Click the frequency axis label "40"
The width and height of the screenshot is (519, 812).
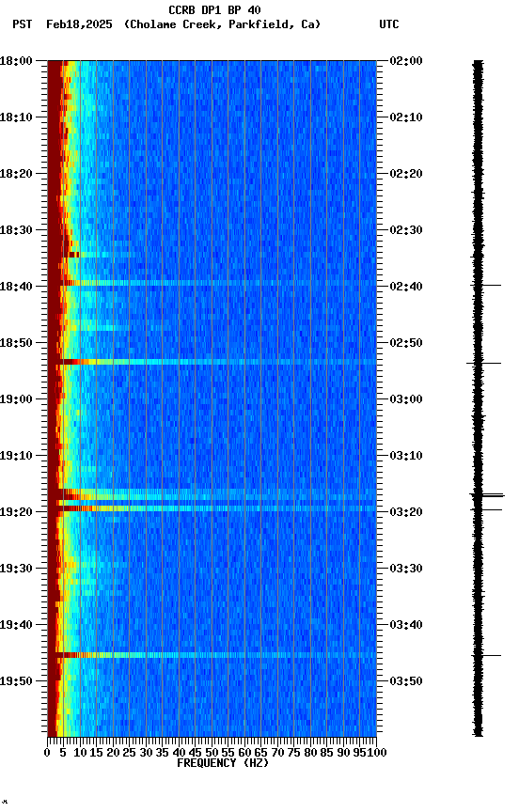(x=179, y=753)
